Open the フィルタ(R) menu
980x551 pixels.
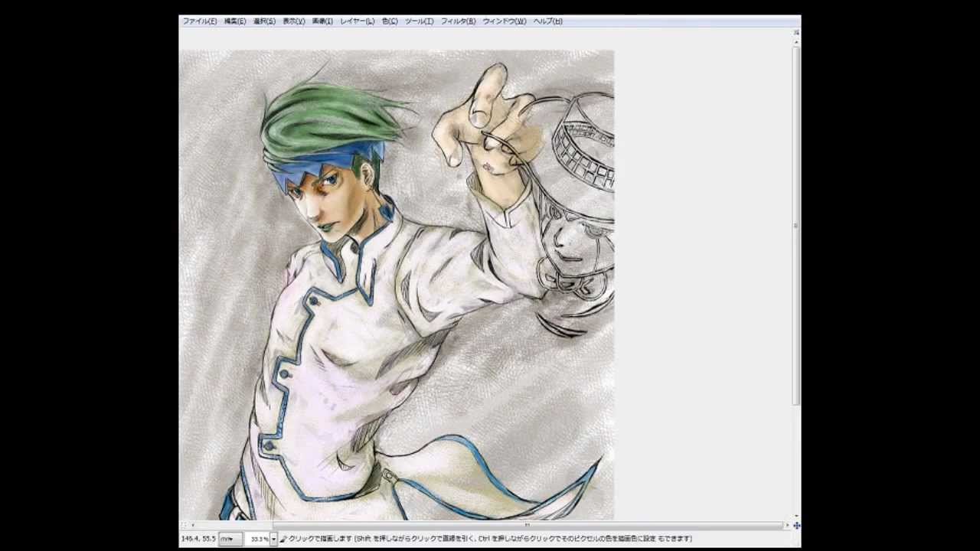point(458,21)
